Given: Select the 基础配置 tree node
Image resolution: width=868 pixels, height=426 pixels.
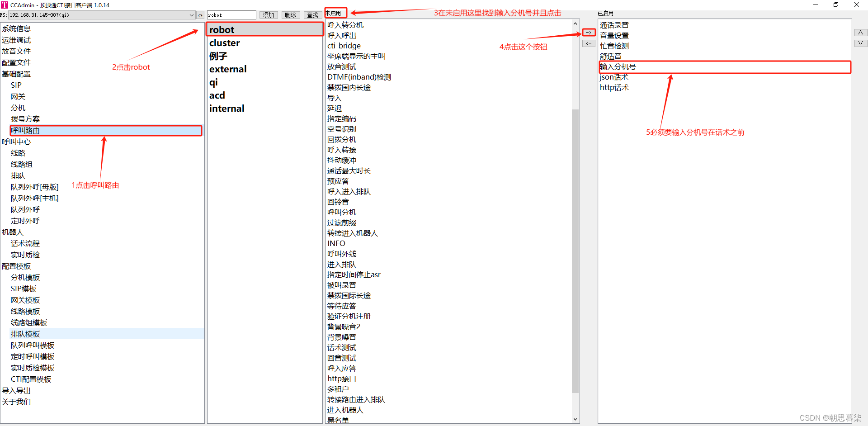Looking at the screenshot, I should (16, 74).
